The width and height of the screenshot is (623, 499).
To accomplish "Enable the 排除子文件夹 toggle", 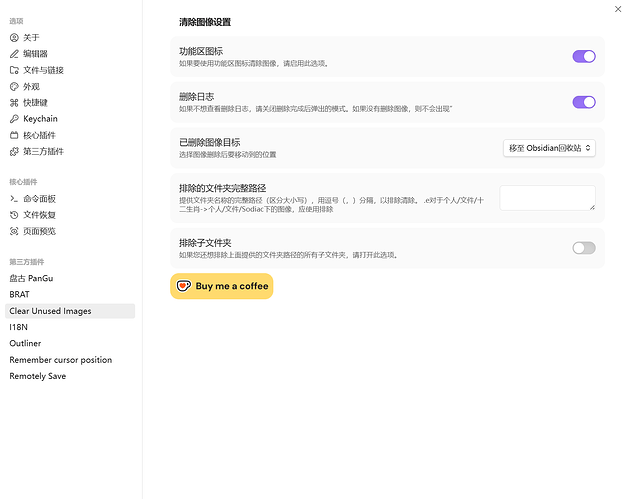I will [x=584, y=248].
